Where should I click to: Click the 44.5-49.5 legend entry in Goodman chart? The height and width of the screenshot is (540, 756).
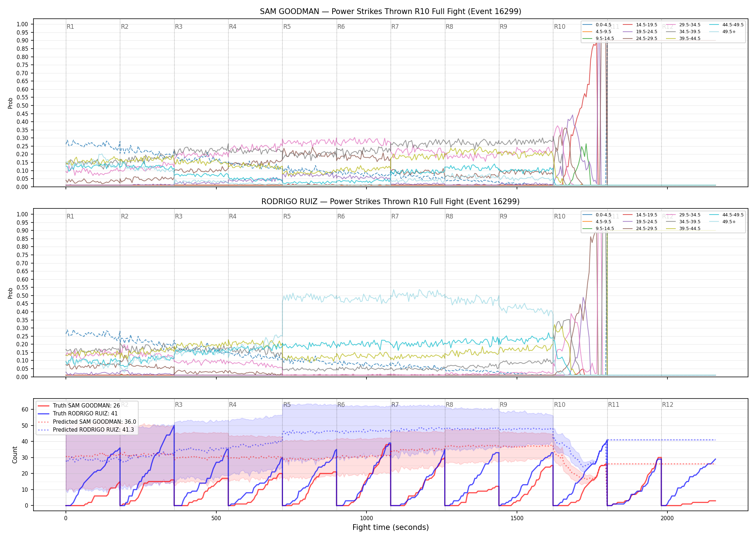pos(726,25)
